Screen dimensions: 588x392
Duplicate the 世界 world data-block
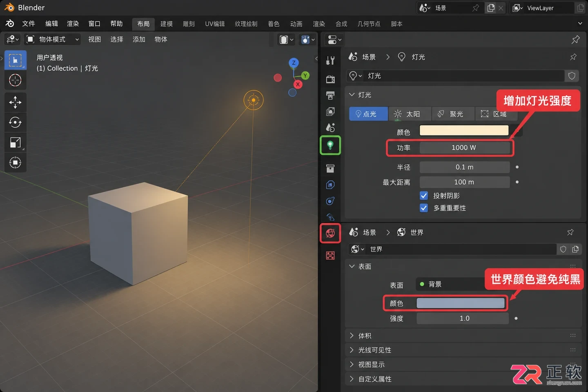(575, 249)
